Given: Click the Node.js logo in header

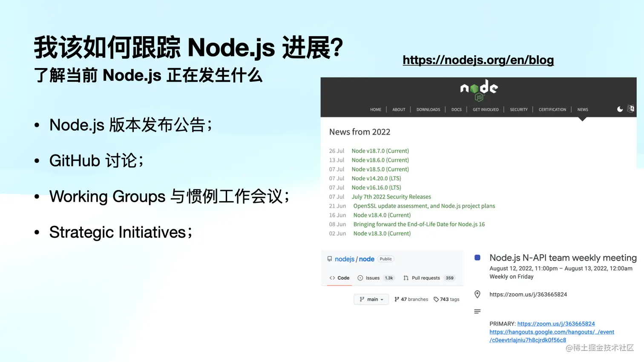Looking at the screenshot, I should tap(479, 91).
